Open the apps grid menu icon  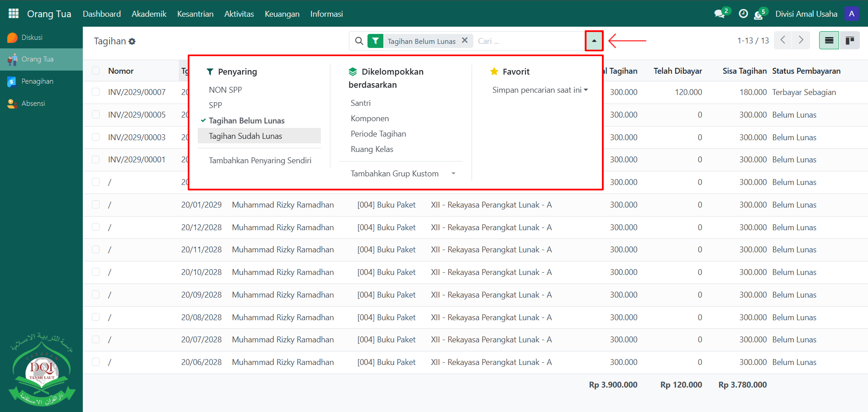tap(14, 14)
